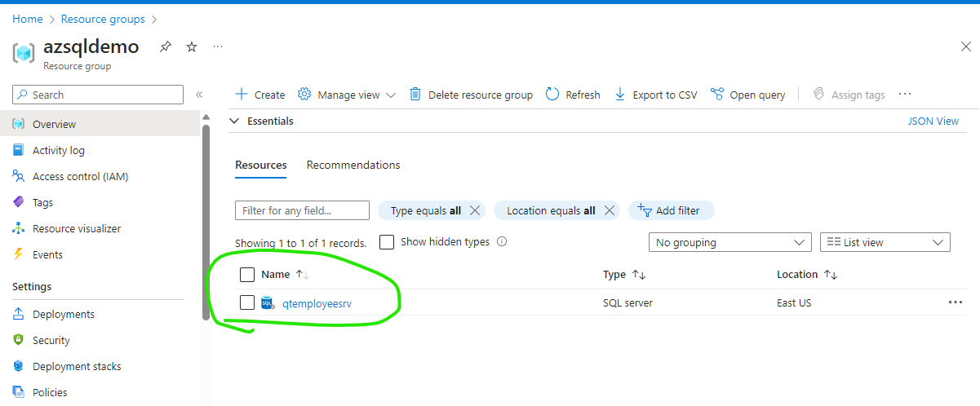Remove the Type equals all filter

(x=475, y=210)
